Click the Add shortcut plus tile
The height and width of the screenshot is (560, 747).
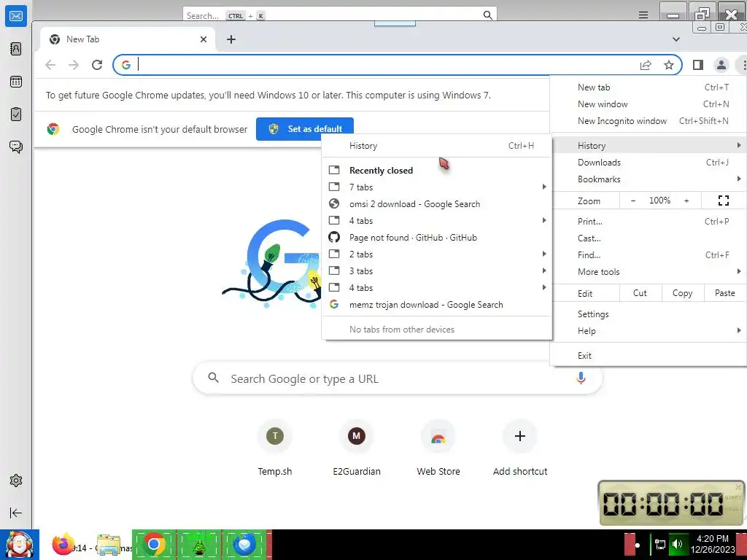click(x=519, y=449)
